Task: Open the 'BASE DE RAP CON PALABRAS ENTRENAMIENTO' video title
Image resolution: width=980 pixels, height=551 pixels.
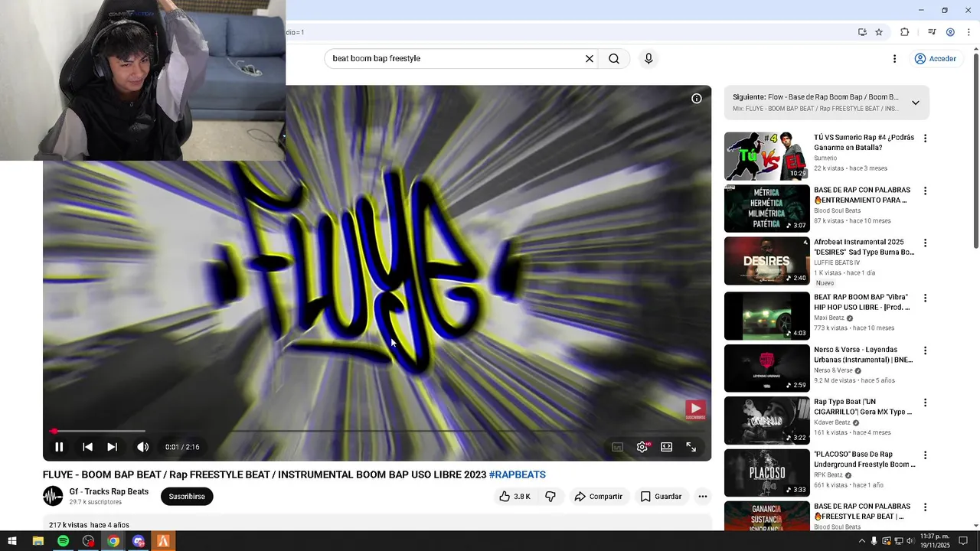Action: [x=862, y=195]
